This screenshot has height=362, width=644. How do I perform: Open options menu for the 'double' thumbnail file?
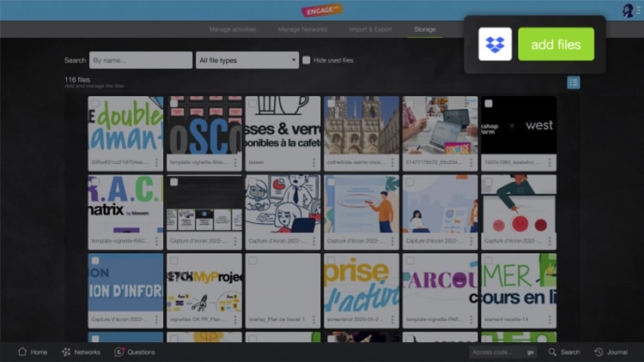click(156, 162)
